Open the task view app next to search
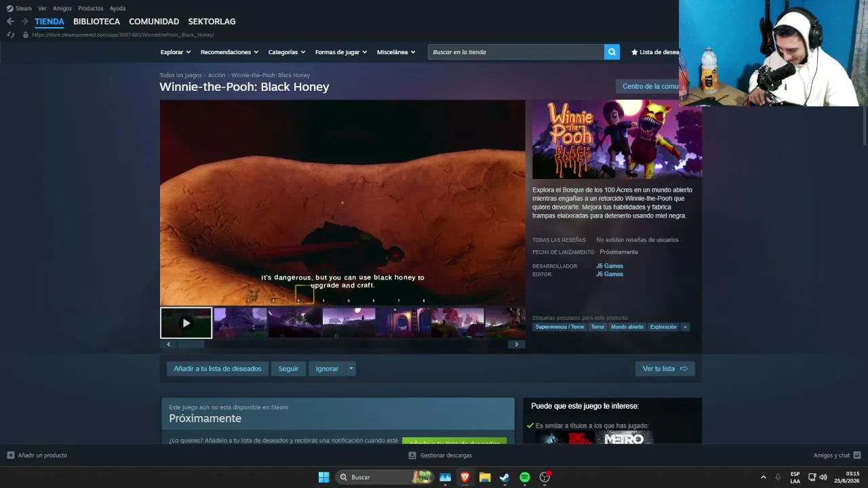This screenshot has height=488, width=868. point(446,477)
